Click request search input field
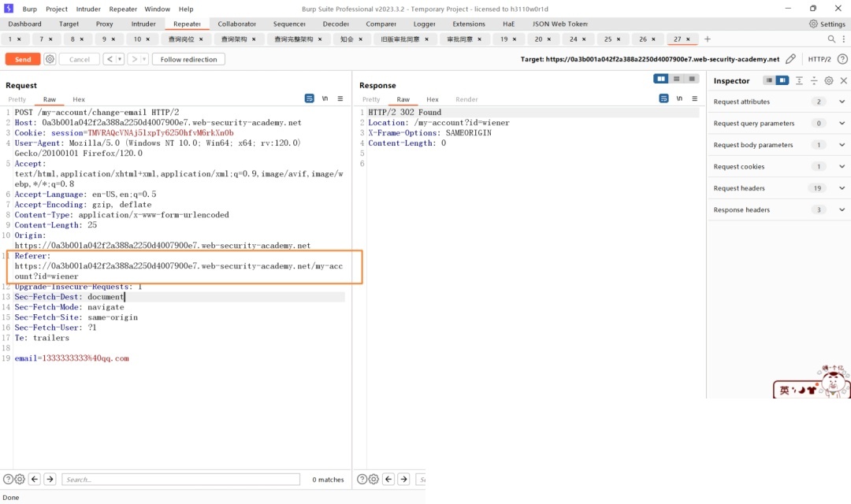 (x=180, y=480)
